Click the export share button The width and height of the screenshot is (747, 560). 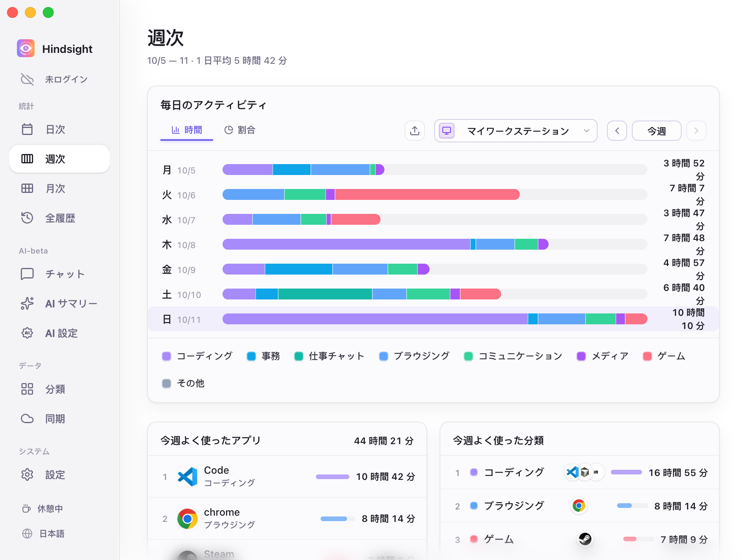click(415, 131)
